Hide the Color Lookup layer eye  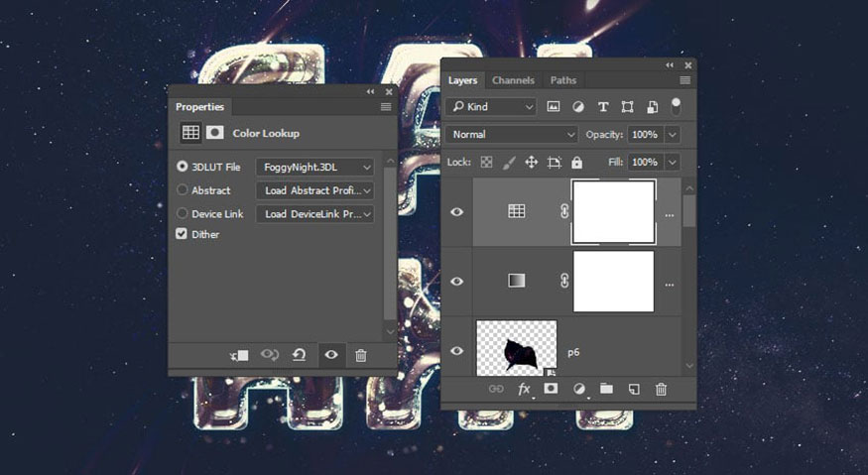tap(456, 212)
